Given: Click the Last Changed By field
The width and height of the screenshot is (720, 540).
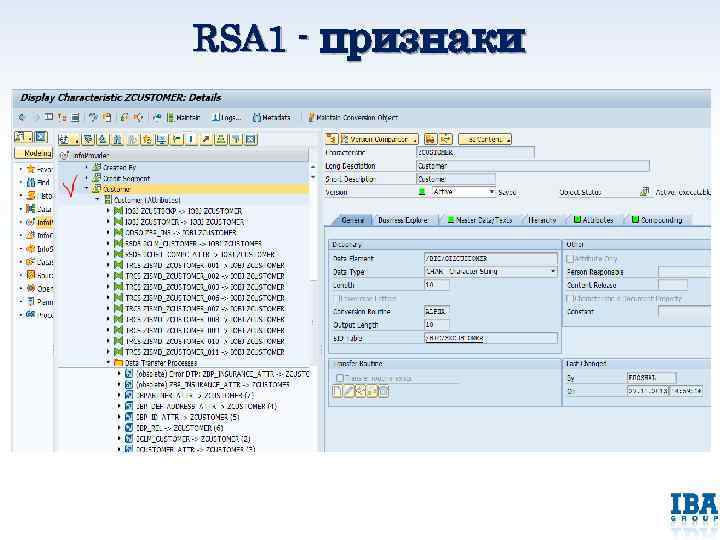Looking at the screenshot, I should pyautogui.click(x=651, y=377).
